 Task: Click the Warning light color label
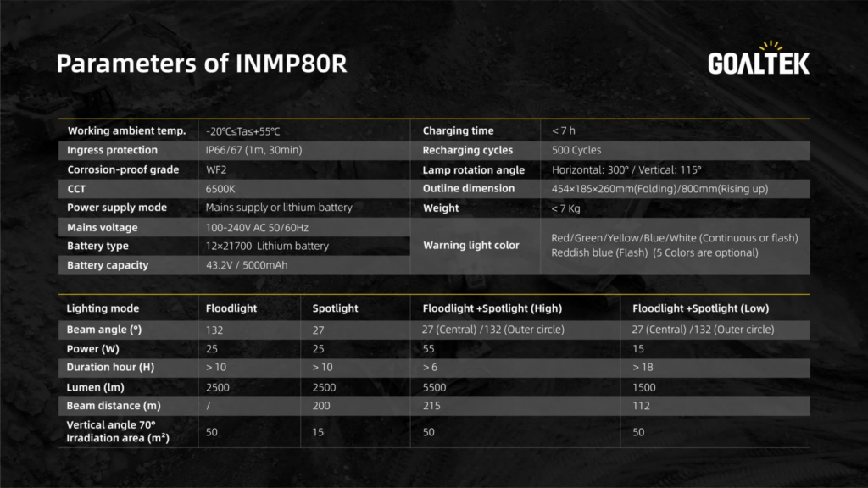(470, 246)
